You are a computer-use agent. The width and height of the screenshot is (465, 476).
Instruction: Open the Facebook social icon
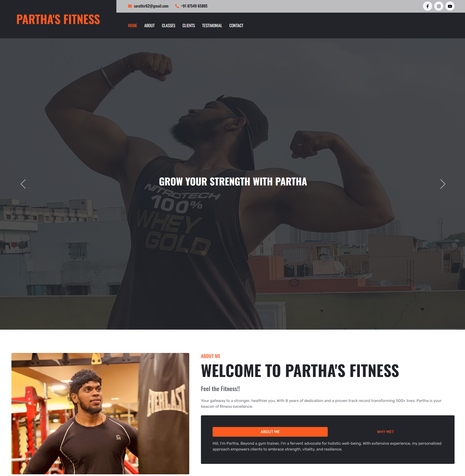click(x=427, y=6)
